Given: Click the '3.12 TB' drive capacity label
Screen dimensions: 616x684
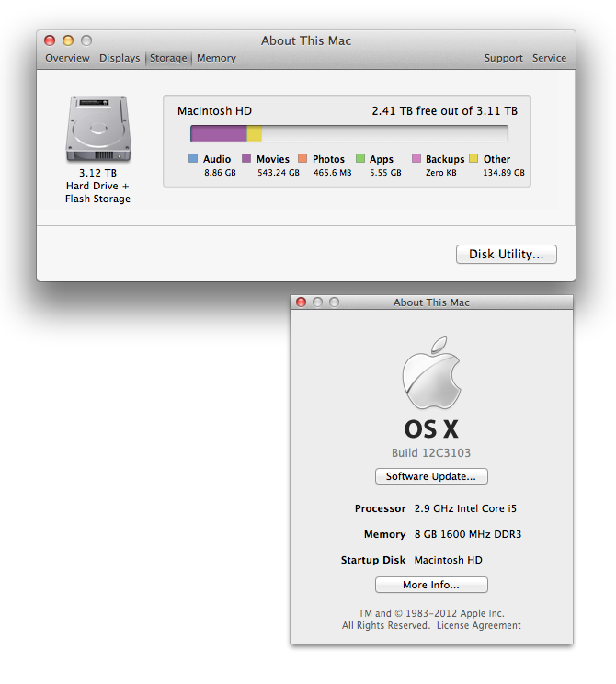Looking at the screenshot, I should 97,173.
